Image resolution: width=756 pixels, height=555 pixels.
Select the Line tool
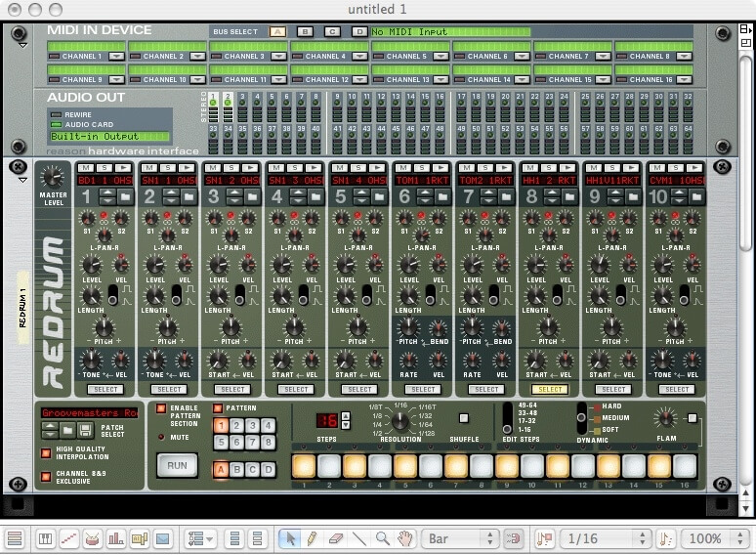tap(358, 538)
